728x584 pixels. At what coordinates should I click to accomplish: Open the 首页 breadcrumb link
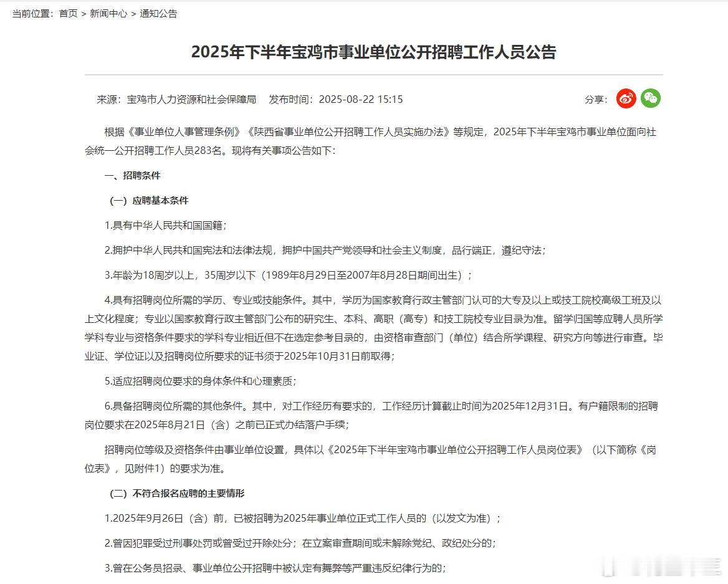click(x=69, y=14)
